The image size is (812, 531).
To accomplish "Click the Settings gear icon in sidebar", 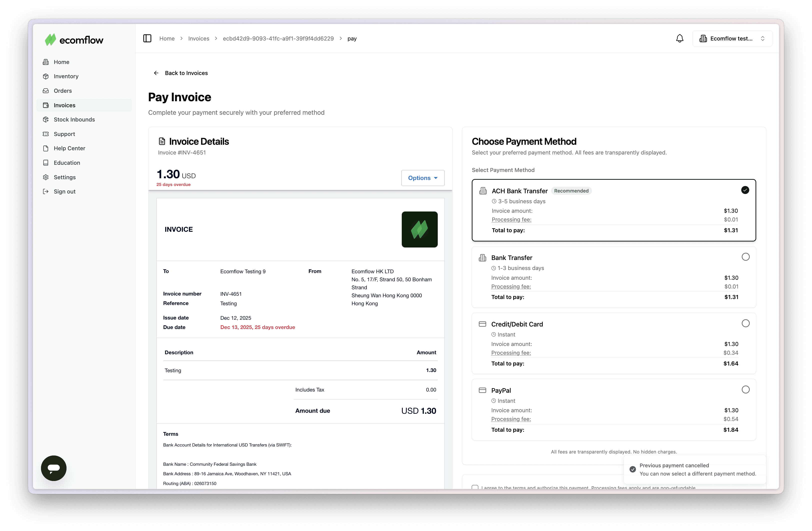I will (x=46, y=177).
